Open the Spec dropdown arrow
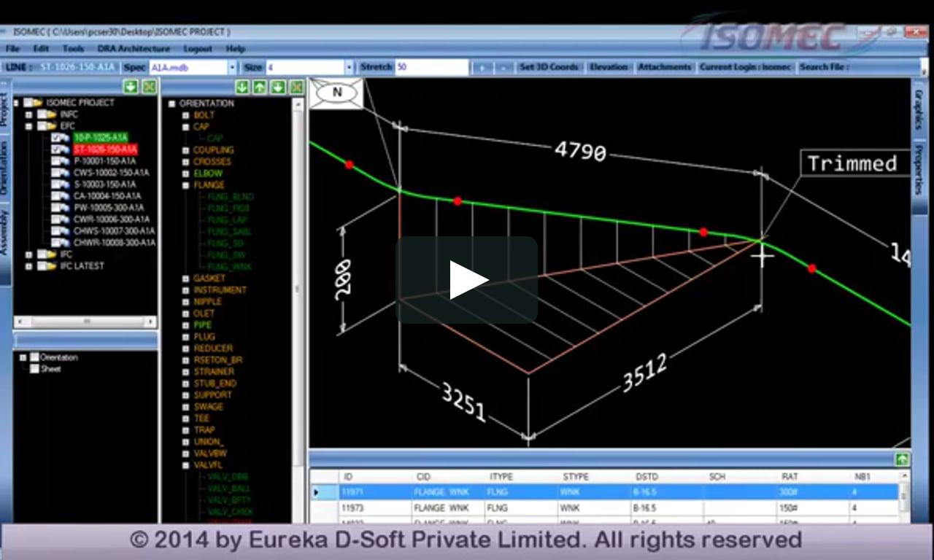 [233, 67]
